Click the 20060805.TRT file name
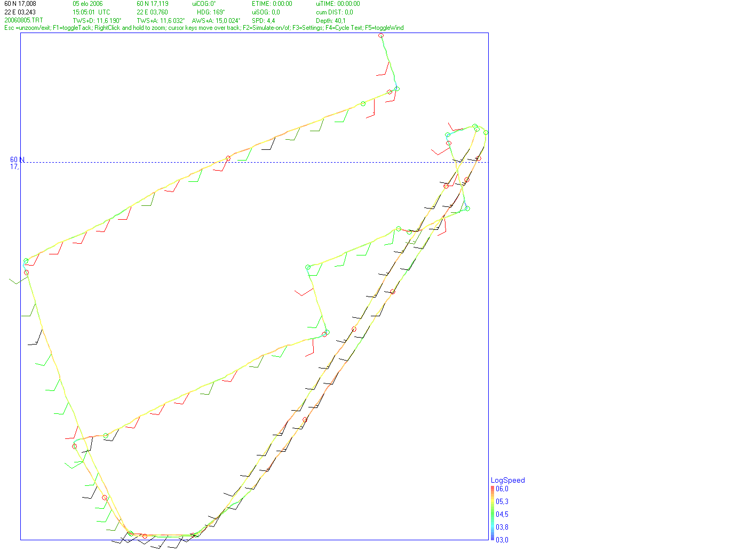 [24, 20]
